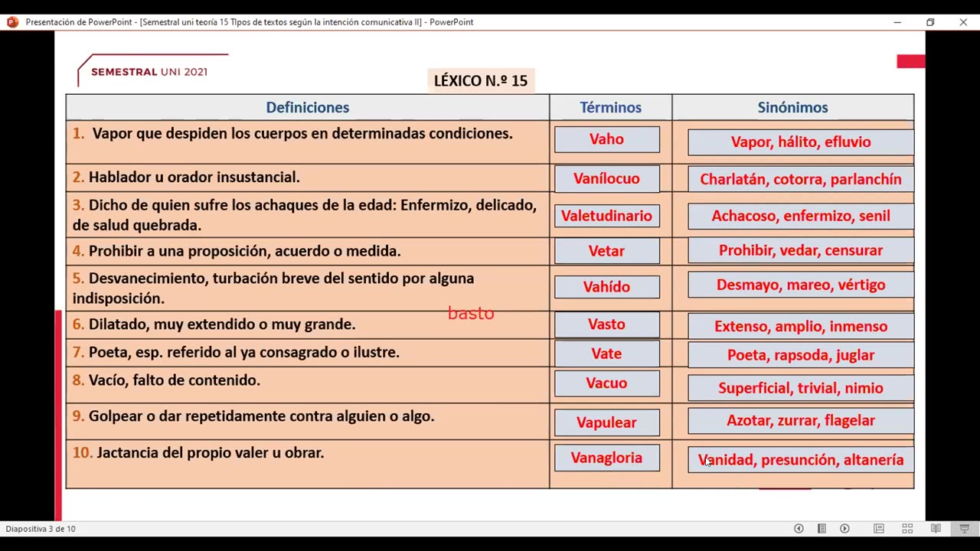Advance to next slide arrow
Viewport: 980px width, 551px height.
tap(844, 529)
